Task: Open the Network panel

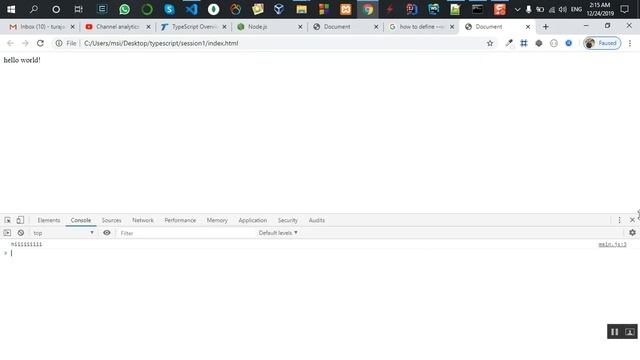Action: (143, 220)
